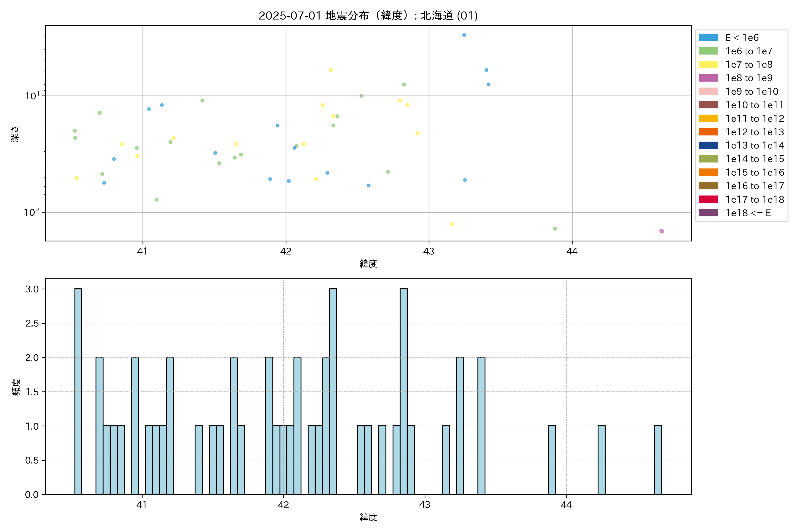Click the 3.0 tick label on frequency axis
Screen dimensions: 798x532
[x=32, y=289]
